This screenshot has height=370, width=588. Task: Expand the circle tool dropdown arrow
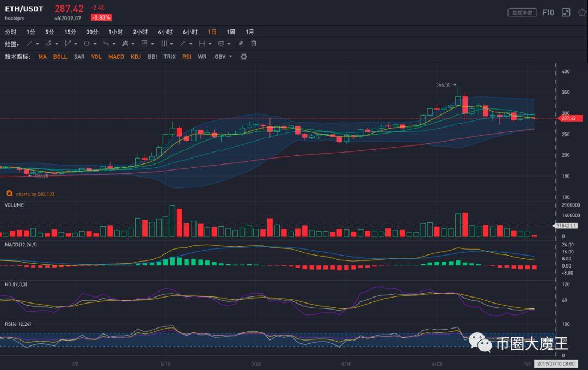95,44
